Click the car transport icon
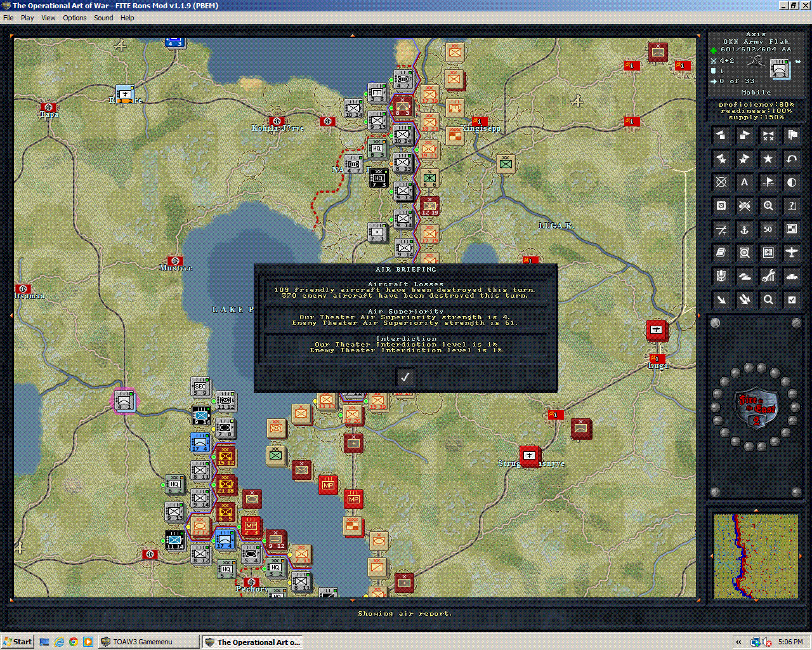 point(791,276)
